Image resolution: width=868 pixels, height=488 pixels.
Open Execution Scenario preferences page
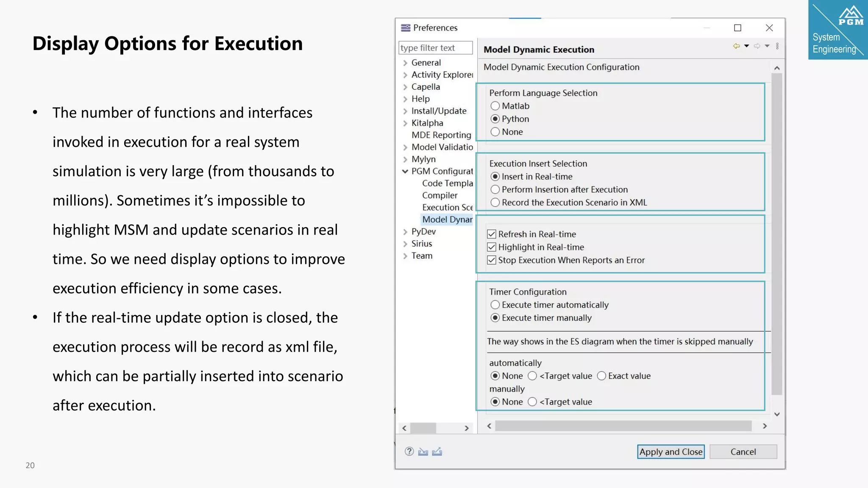tap(447, 208)
